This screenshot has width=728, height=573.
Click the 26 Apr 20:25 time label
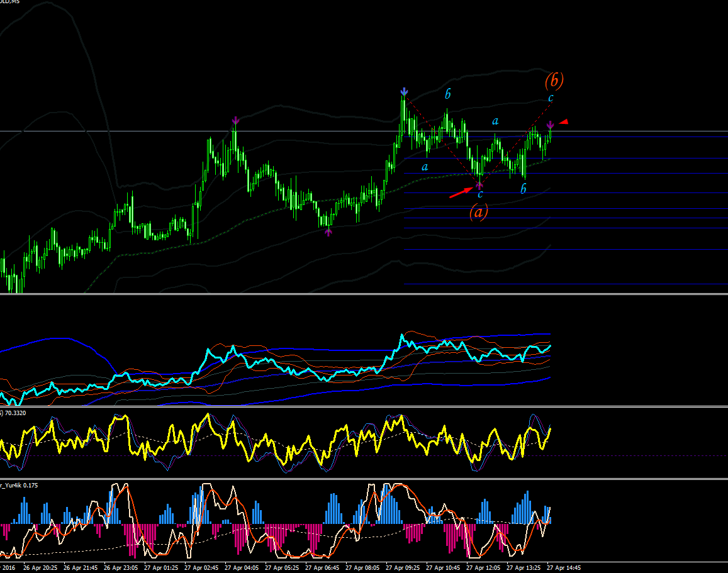coord(40,567)
